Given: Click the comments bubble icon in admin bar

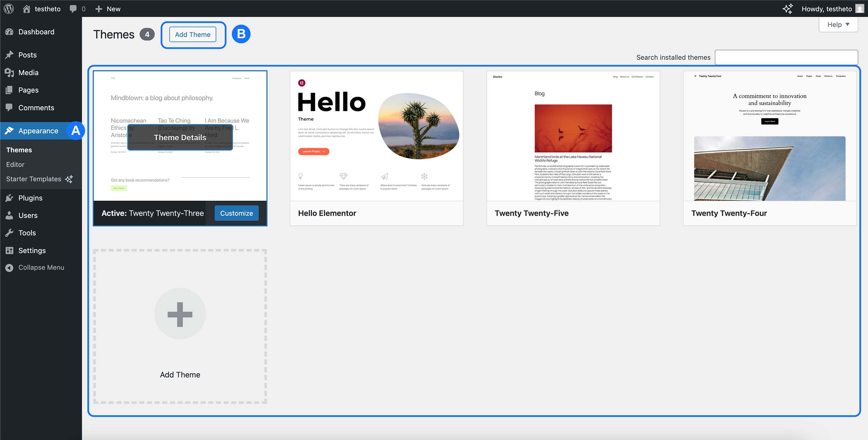Looking at the screenshot, I should point(73,9).
